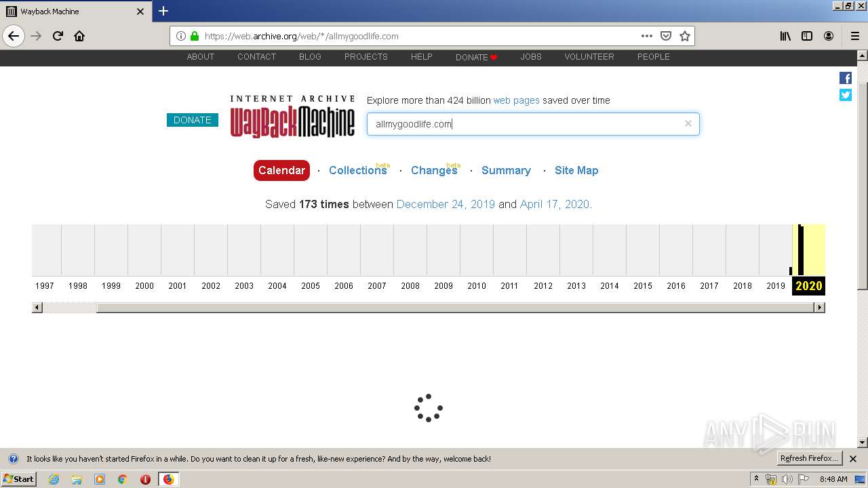Open DONATE with heart in navigation
The width and height of the screenshot is (868, 488).
point(477,57)
